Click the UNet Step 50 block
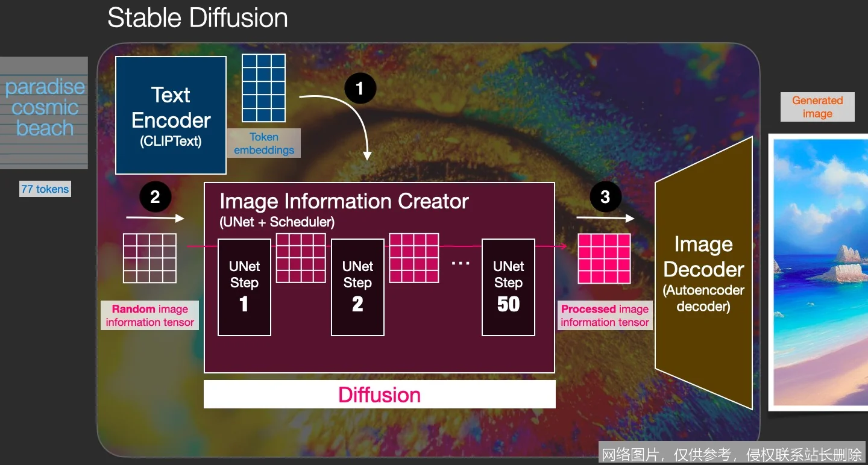868x465 pixels. tap(508, 287)
